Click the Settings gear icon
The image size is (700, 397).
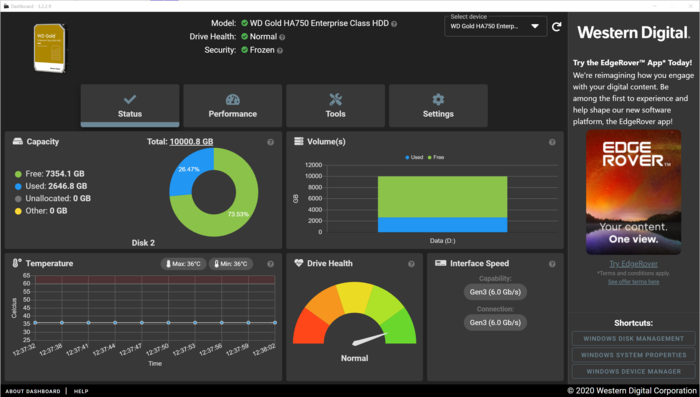click(438, 99)
